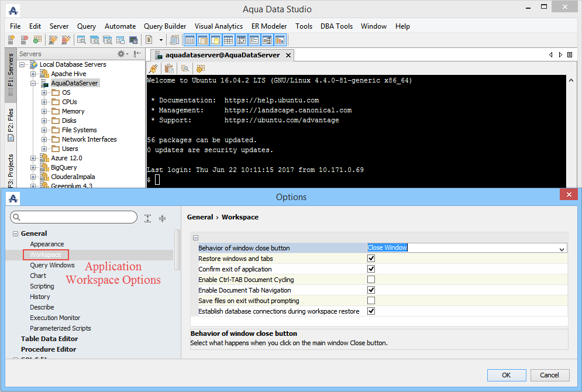Click the ER diagram toolbar icon
Screen dimensions: 582x392
(267, 40)
